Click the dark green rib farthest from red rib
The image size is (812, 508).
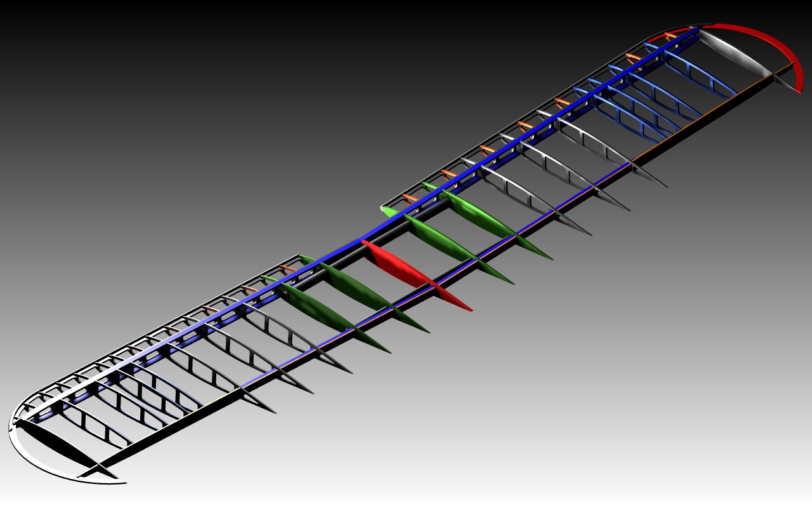(324, 315)
